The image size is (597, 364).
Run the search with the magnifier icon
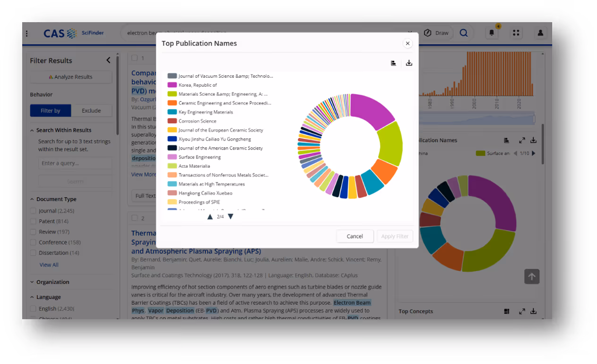pos(463,33)
